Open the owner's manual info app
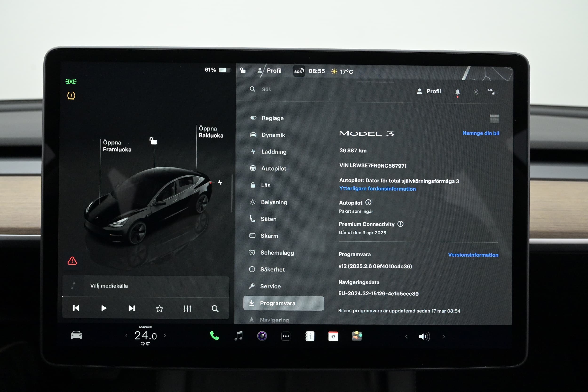 (x=310, y=336)
